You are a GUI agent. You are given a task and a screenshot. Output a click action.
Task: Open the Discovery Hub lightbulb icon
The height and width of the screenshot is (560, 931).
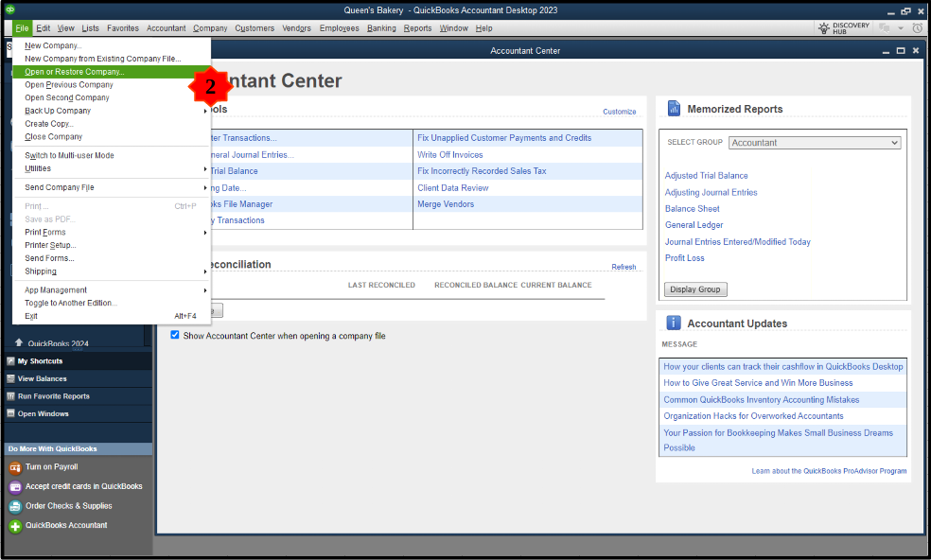click(823, 28)
